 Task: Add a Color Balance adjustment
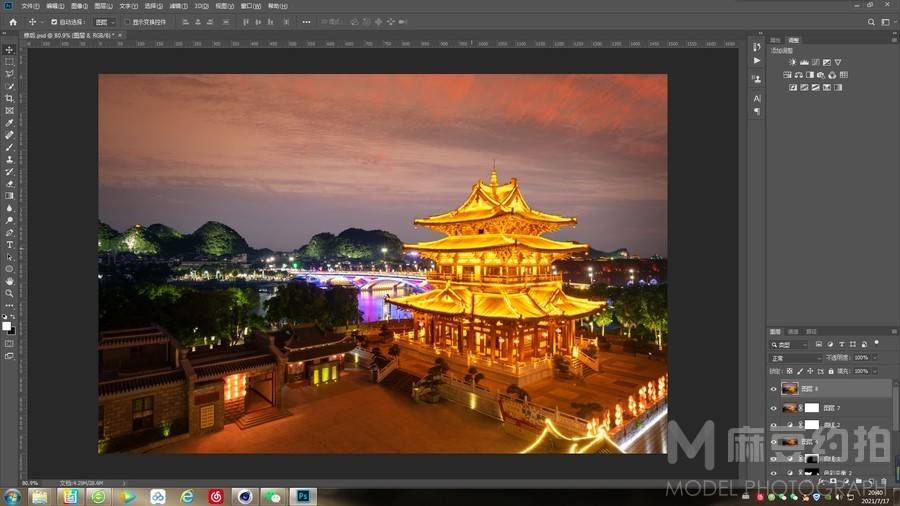tap(798, 75)
